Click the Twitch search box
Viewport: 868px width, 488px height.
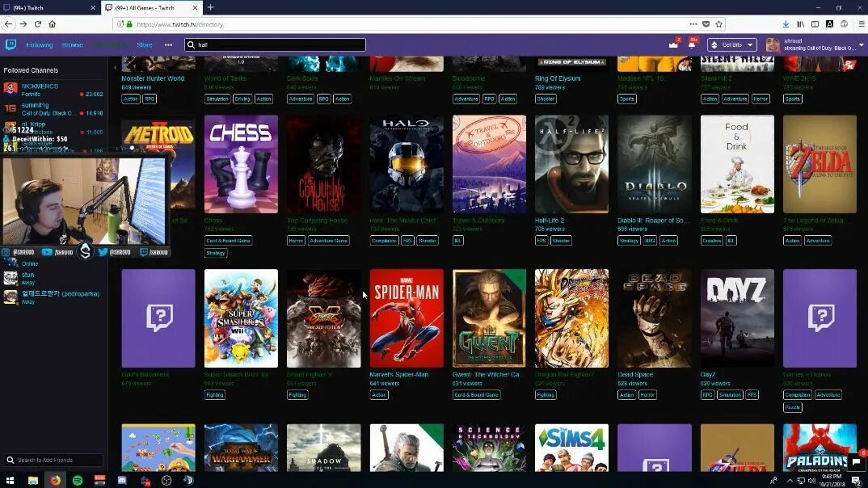pos(275,44)
